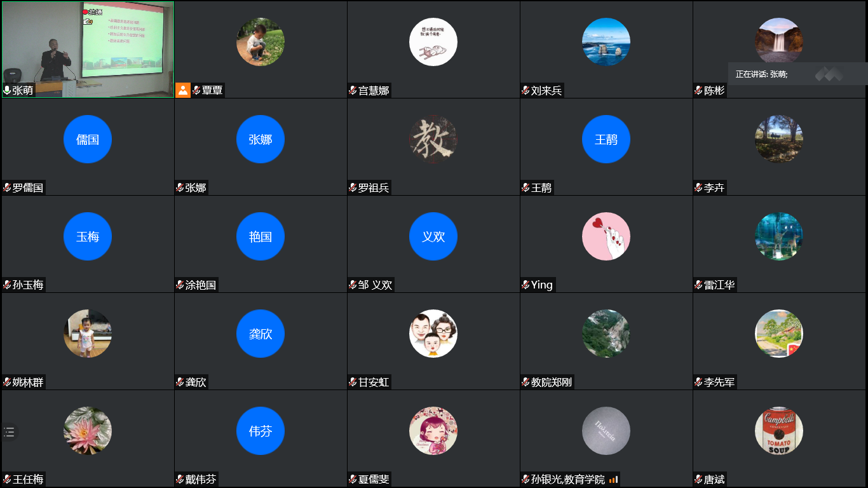Select the 教 calligraphy avatar of 罗祖兵
The height and width of the screenshot is (488, 868).
tap(433, 139)
